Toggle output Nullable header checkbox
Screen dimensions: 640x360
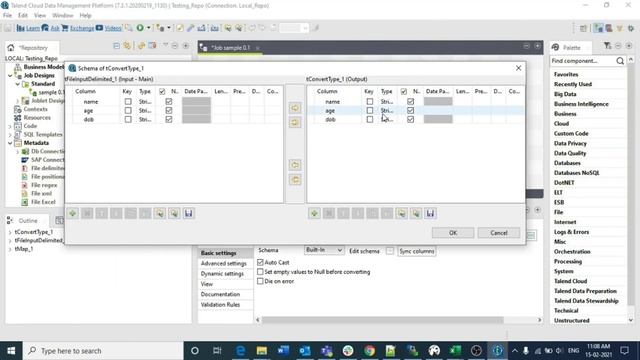tap(404, 91)
